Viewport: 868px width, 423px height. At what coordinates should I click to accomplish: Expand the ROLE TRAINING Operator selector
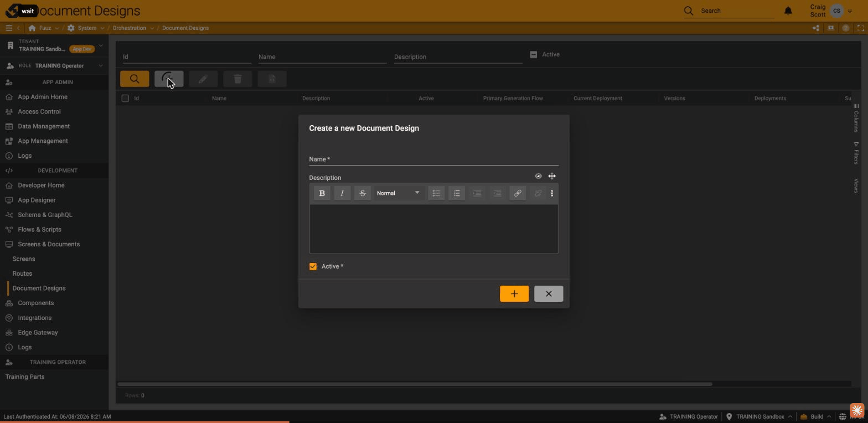54,65
